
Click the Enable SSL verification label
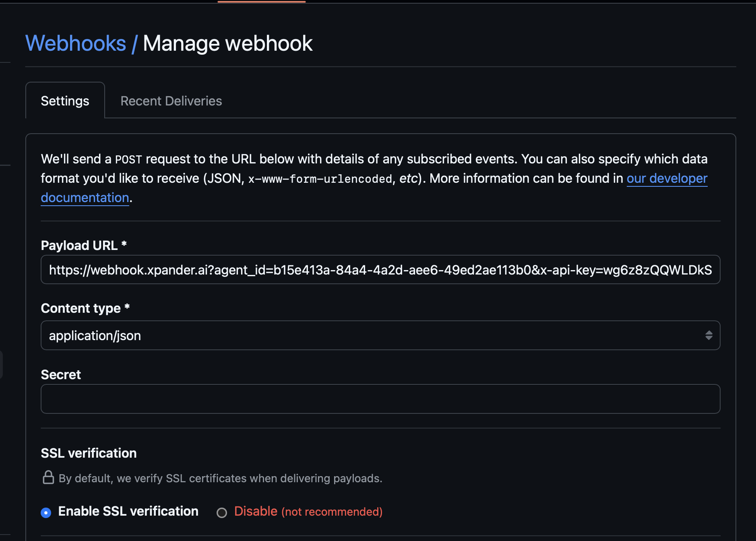pos(128,511)
